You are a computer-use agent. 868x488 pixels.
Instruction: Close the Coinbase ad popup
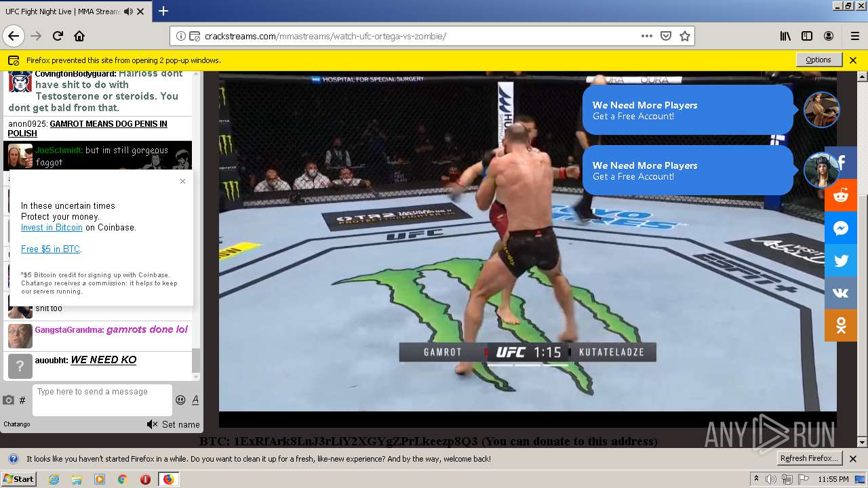pos(182,181)
